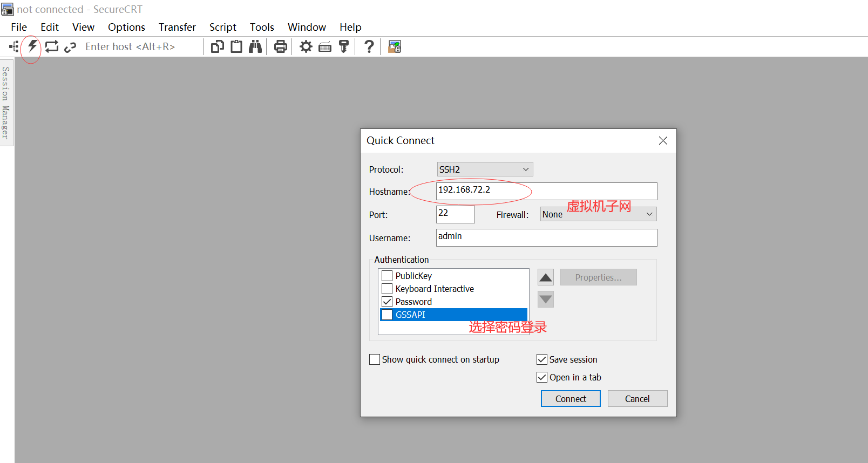
Task: Toggle Show quick connect on startup
Action: (375, 359)
